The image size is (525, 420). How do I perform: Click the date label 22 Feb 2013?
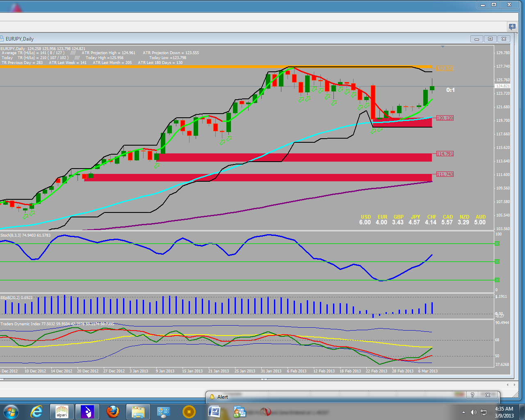click(377, 371)
